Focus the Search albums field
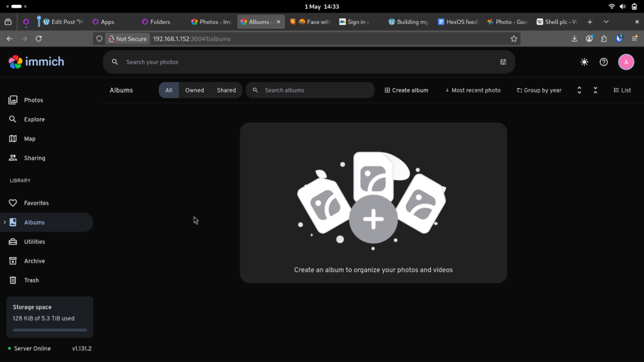The height and width of the screenshot is (362, 644). click(310, 90)
